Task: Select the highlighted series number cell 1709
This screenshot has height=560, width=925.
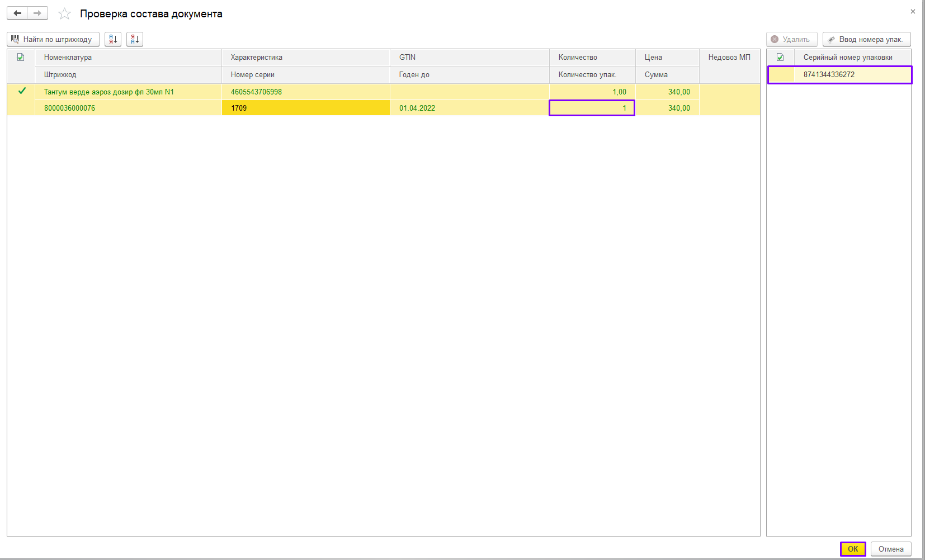Action: coord(305,108)
